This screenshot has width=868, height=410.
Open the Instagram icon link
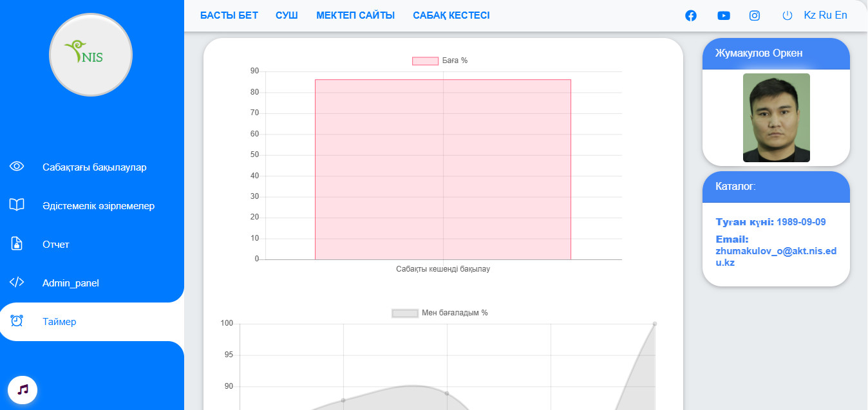click(x=755, y=15)
